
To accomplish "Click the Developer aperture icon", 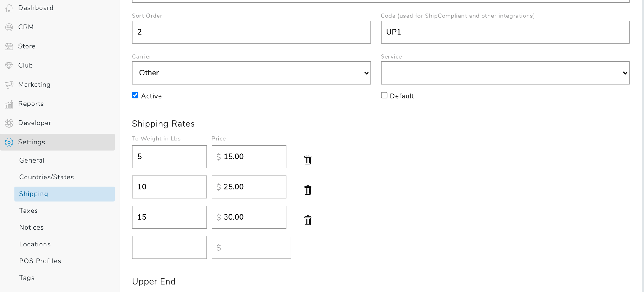I will pos(9,123).
